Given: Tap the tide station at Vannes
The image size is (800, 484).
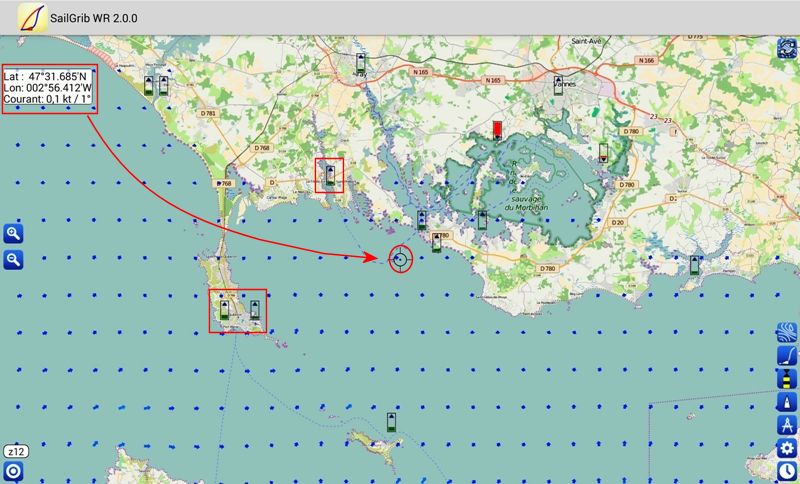Looking at the screenshot, I should 559,86.
